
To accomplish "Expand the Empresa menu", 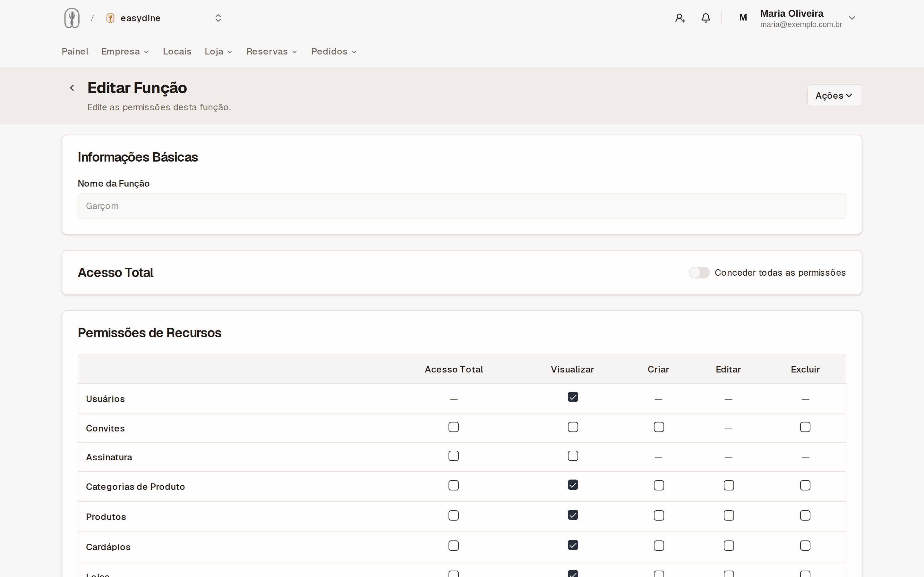I will (125, 52).
